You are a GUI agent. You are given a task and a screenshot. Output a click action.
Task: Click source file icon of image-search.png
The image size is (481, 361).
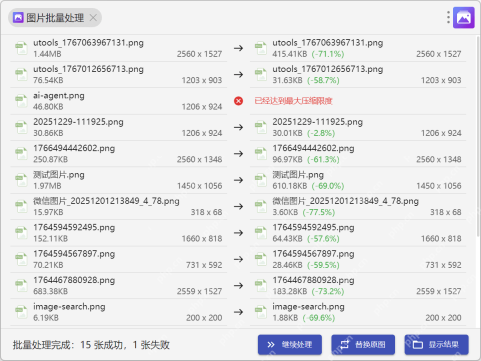21,312
